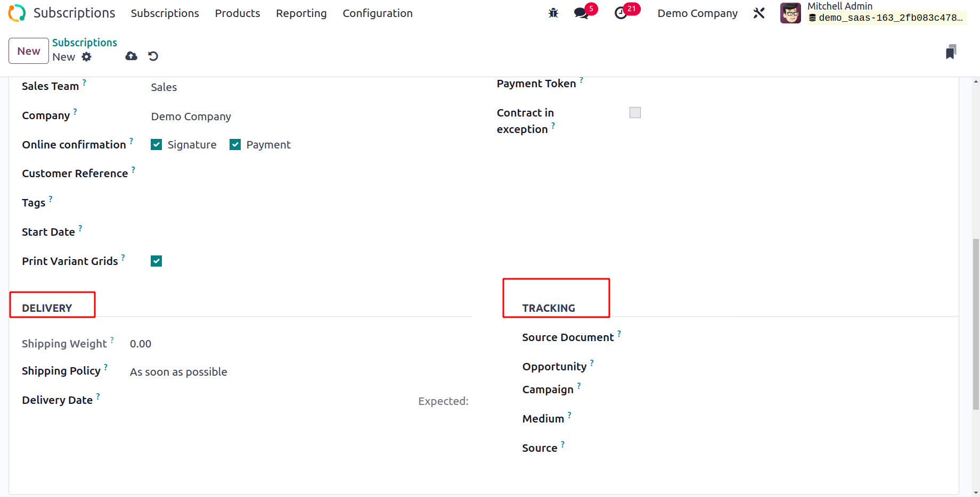The height and width of the screenshot is (497, 980).
Task: Click the New button
Action: [29, 51]
